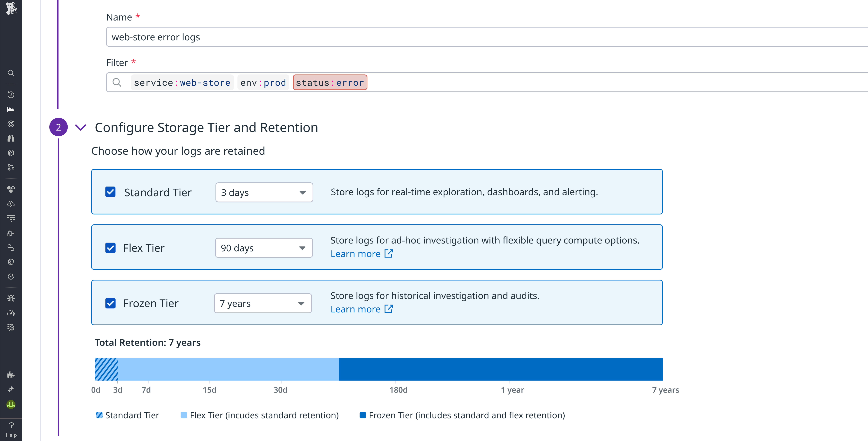Collapse the Configure Storage Tier section chevron
The width and height of the screenshot is (868, 441).
pyautogui.click(x=80, y=127)
